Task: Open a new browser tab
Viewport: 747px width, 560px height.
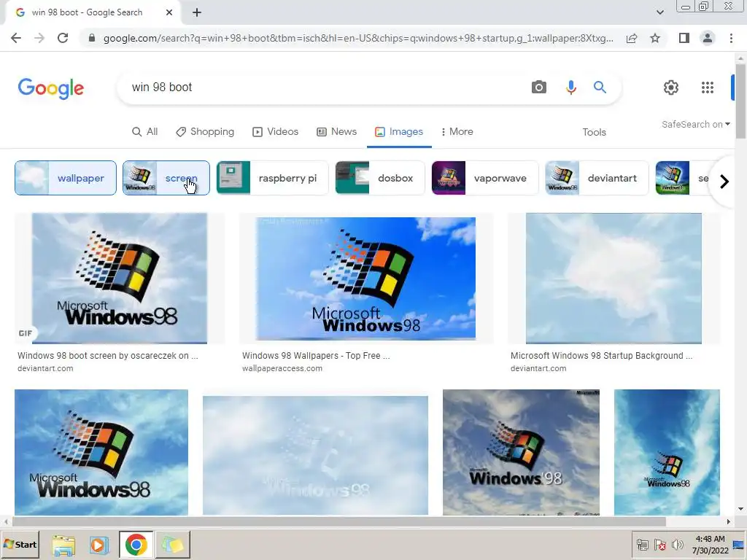Action: click(x=197, y=13)
